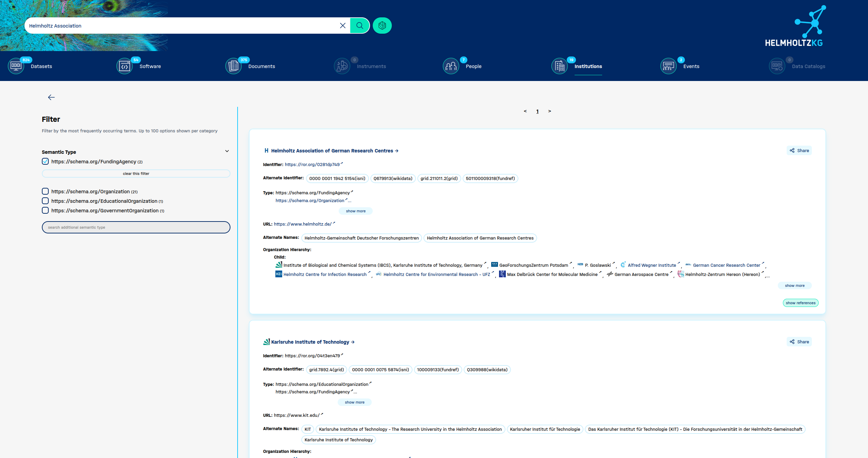Click the back arrow above Filter
This screenshot has height=458, width=868.
click(x=51, y=97)
